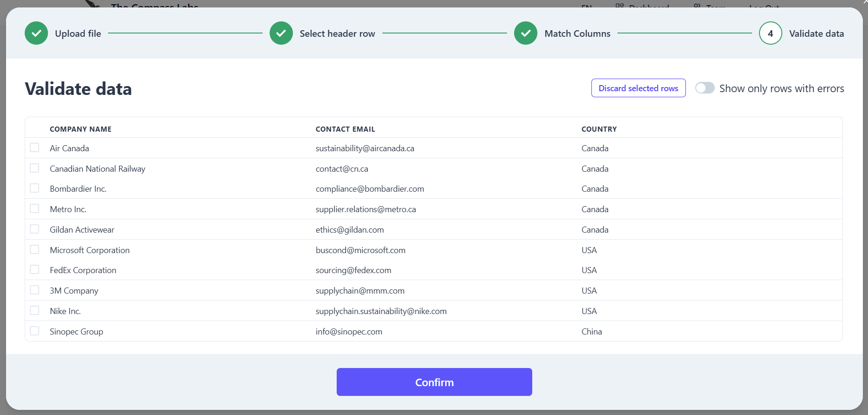Click the sustainability@aircanada.ca email cell
The image size is (868, 415).
pyautogui.click(x=365, y=148)
